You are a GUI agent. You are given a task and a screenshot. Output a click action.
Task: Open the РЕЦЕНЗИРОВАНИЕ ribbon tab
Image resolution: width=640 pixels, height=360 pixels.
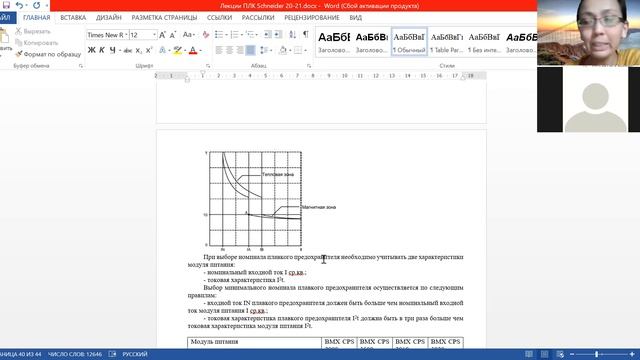tap(312, 18)
